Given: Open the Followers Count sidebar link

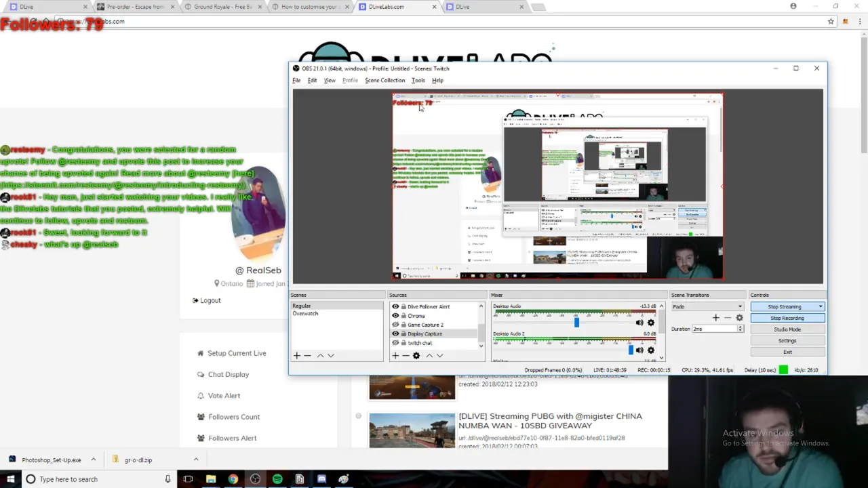Looking at the screenshot, I should point(229,417).
